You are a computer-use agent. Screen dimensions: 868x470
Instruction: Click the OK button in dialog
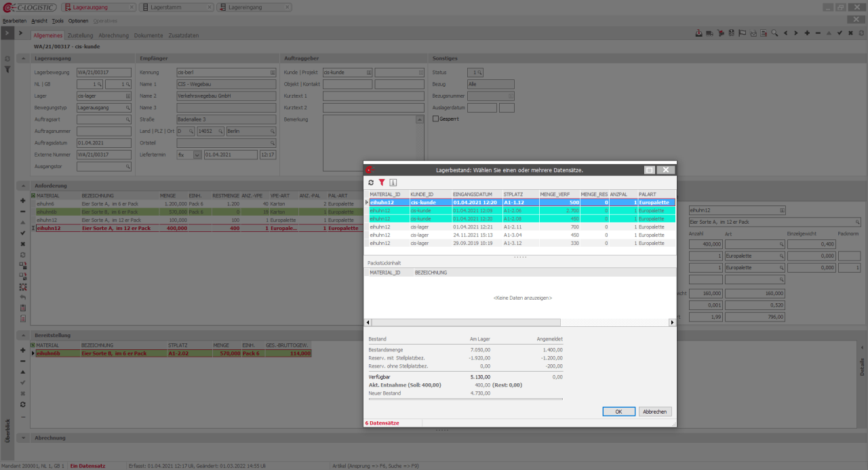coord(618,411)
